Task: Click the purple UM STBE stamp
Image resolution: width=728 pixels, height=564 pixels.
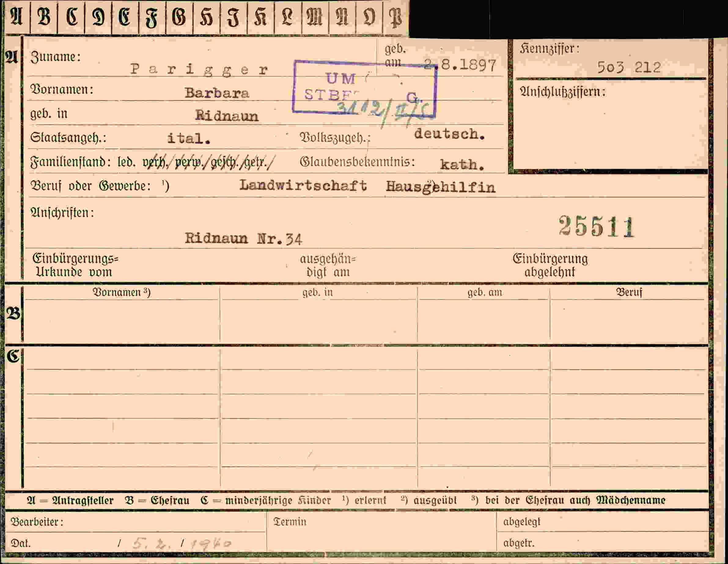Action: pyautogui.click(x=364, y=89)
